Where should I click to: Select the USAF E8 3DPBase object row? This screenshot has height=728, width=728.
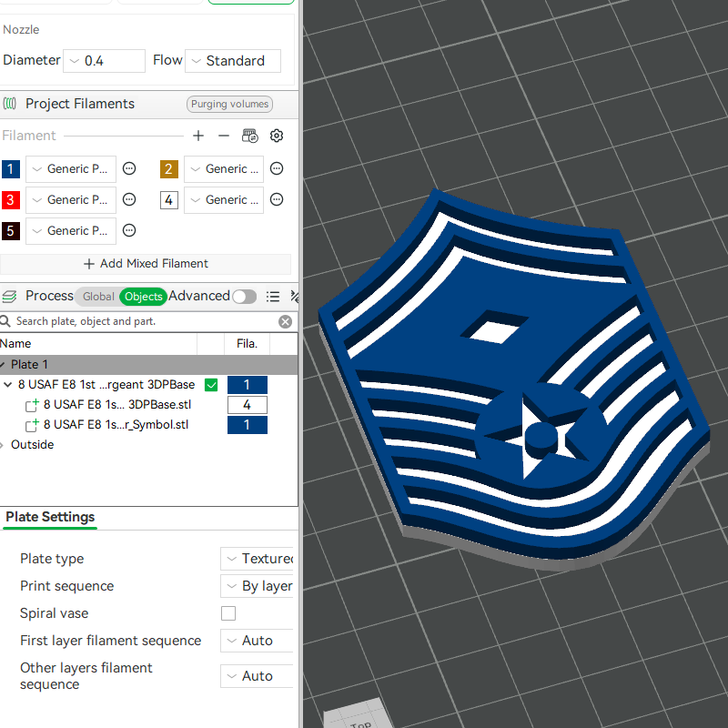(106, 385)
